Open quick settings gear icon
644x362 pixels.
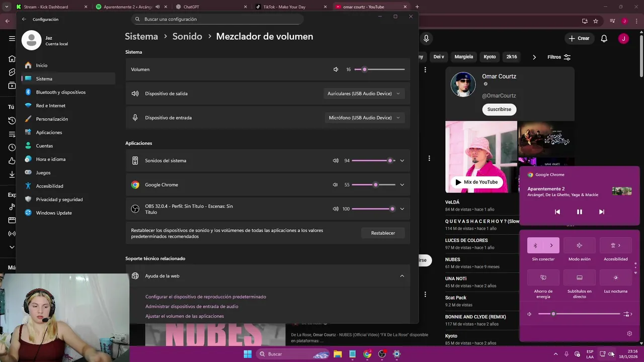[629, 333]
